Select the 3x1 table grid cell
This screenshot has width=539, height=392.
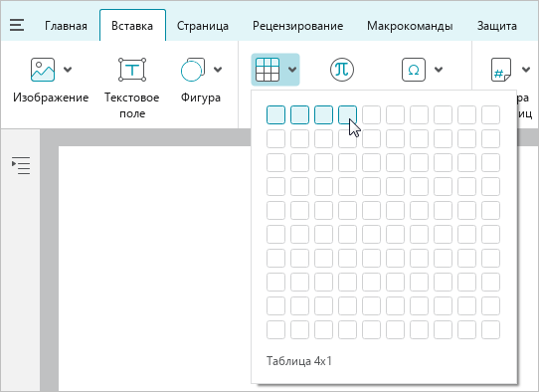coord(323,114)
